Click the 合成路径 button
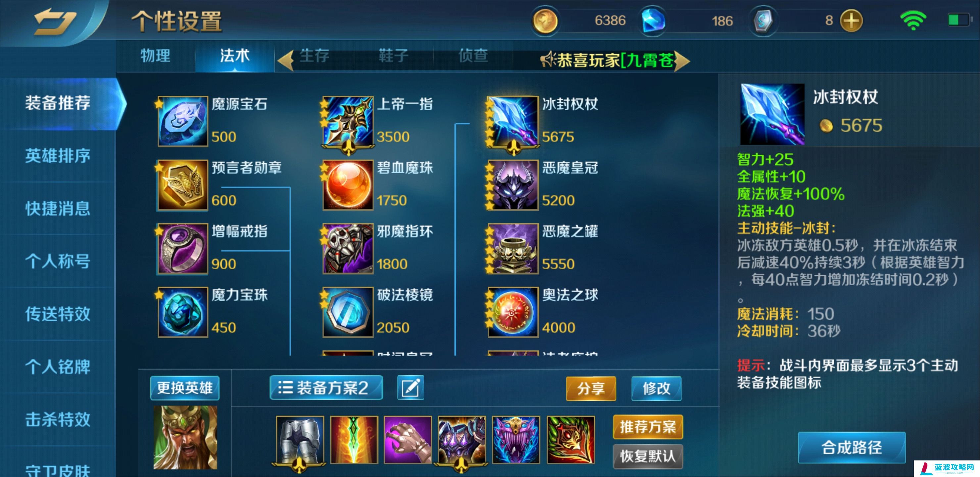The image size is (980, 477). tap(852, 447)
